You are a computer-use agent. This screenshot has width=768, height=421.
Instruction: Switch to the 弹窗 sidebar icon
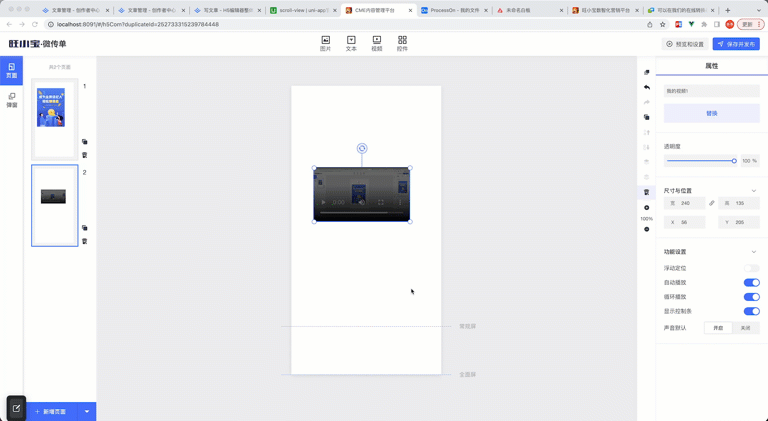(11, 100)
